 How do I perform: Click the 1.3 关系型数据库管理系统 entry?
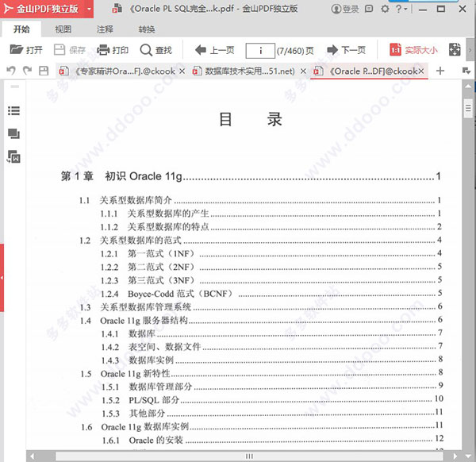pyautogui.click(x=261, y=306)
